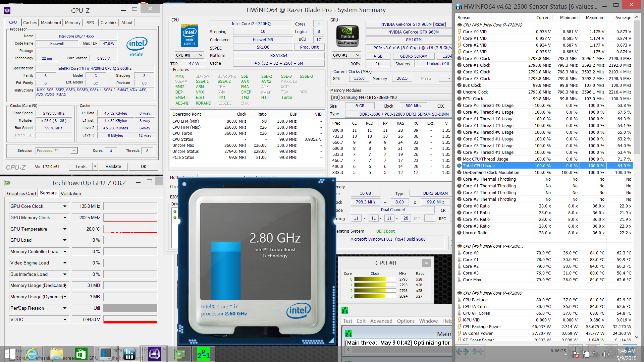The height and width of the screenshot is (362, 644).
Task: Click the battery power tray icon
Action: pos(586,354)
